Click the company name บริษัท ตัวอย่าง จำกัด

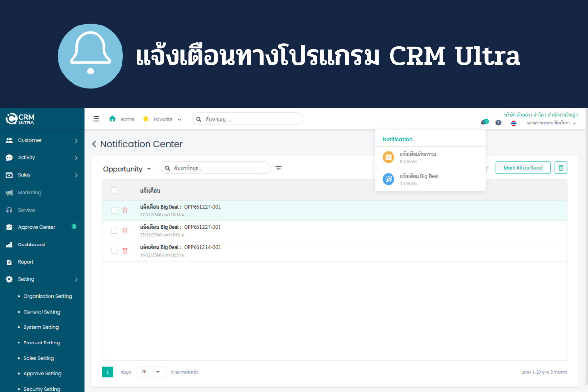541,115
